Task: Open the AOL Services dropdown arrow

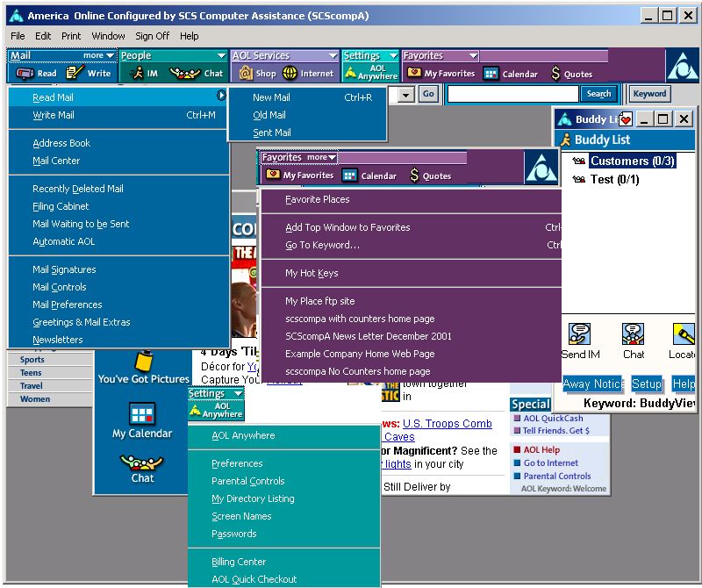Action: pos(332,56)
